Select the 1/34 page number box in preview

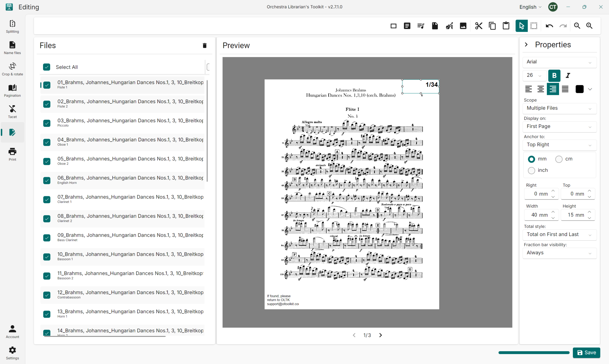[x=420, y=86]
